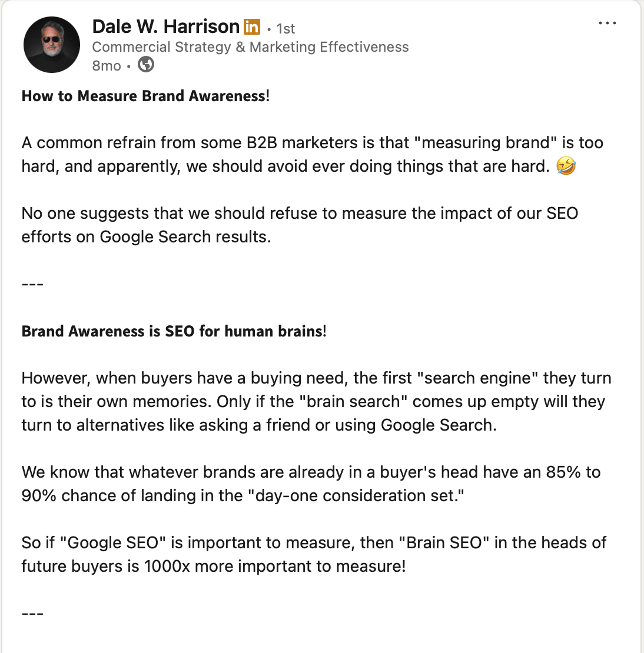Screen dimensions: 644x653
Task: Click the laughing emoji after "are hard."
Action: [566, 166]
